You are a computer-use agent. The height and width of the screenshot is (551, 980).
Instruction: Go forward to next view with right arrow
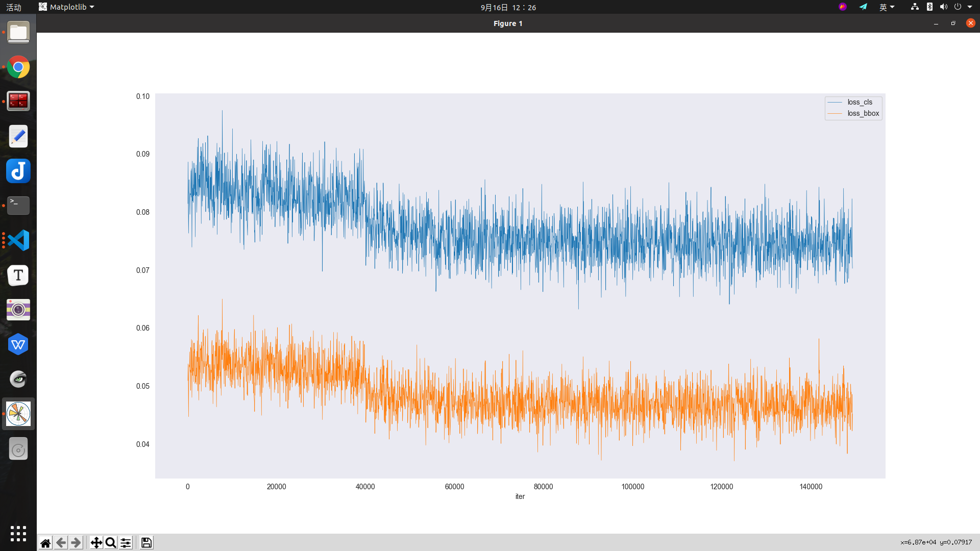[76, 542]
